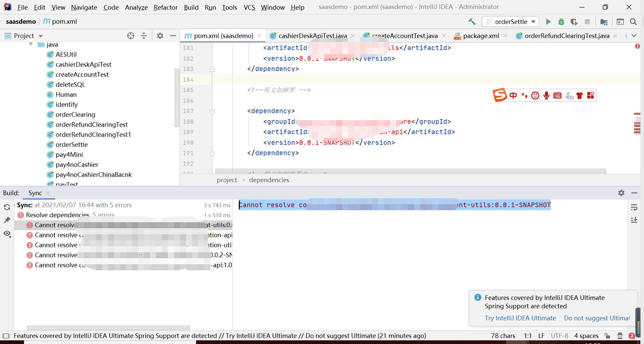
Task: Open Build panel settings gear icon
Action: (x=621, y=193)
